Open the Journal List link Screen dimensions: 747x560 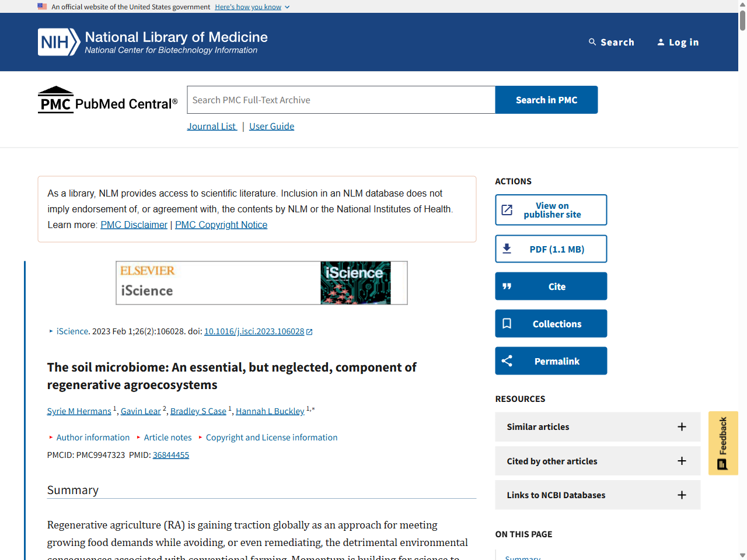(x=212, y=127)
